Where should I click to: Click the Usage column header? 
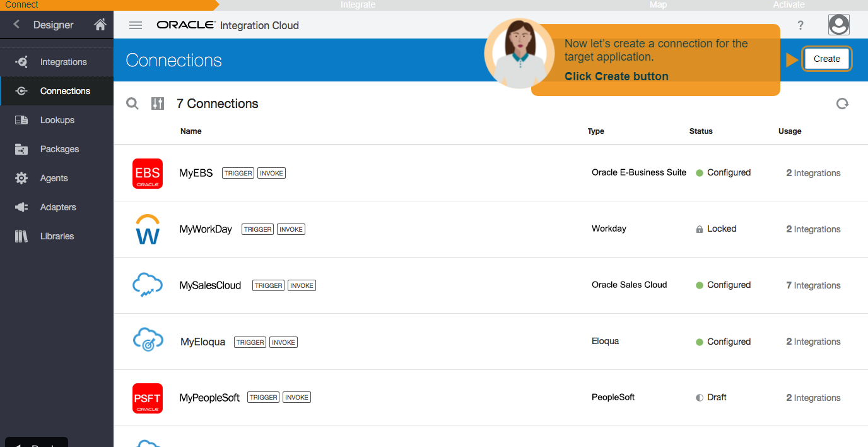pyautogui.click(x=790, y=131)
